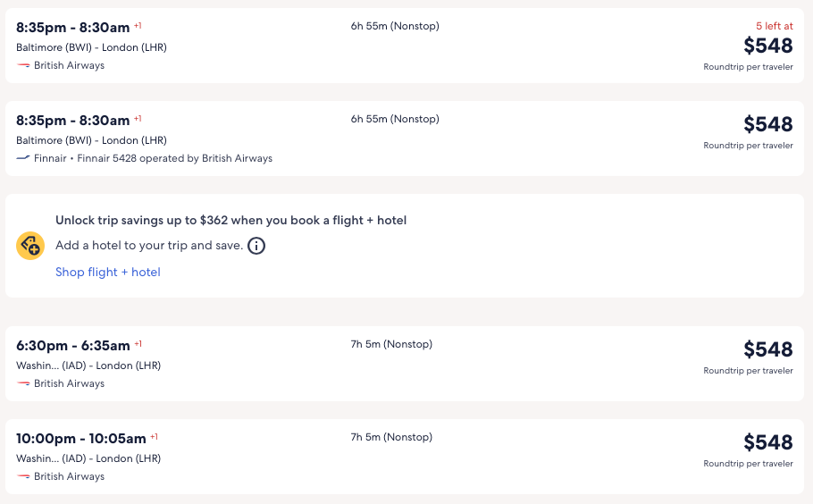This screenshot has height=504, width=813.
Task: Click the 7h 5m (Nonstop) label on the 10:00pm flight
Action: click(x=391, y=437)
